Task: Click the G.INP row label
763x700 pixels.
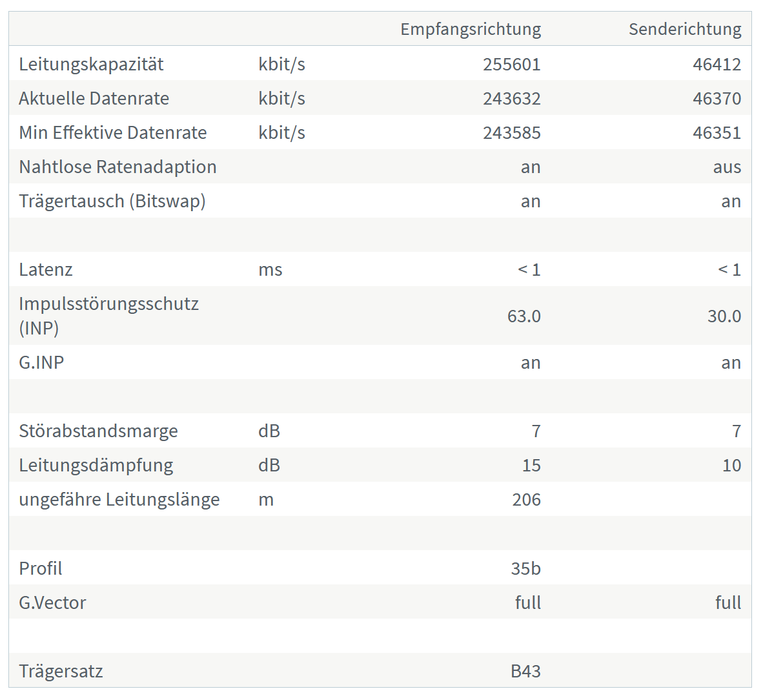Action: (41, 362)
